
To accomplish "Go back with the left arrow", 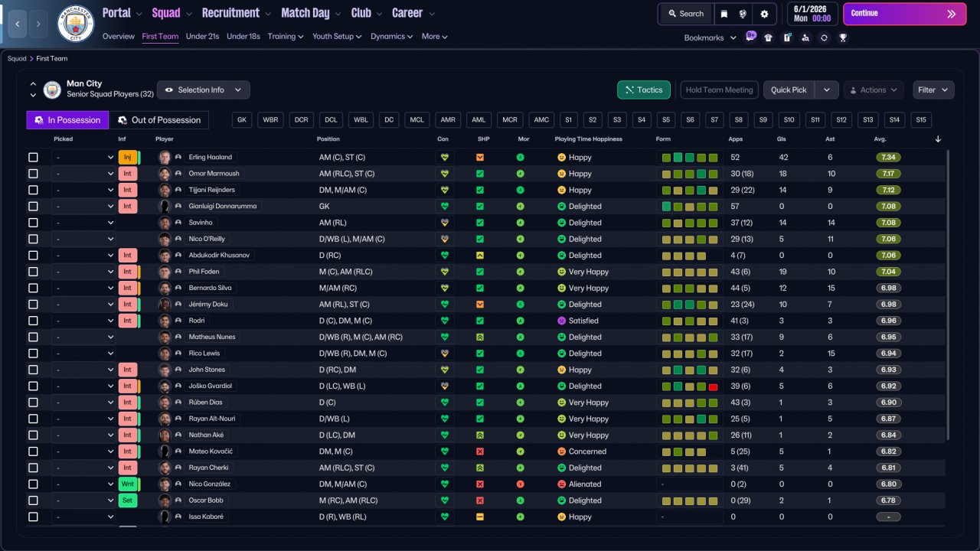I will tap(17, 24).
